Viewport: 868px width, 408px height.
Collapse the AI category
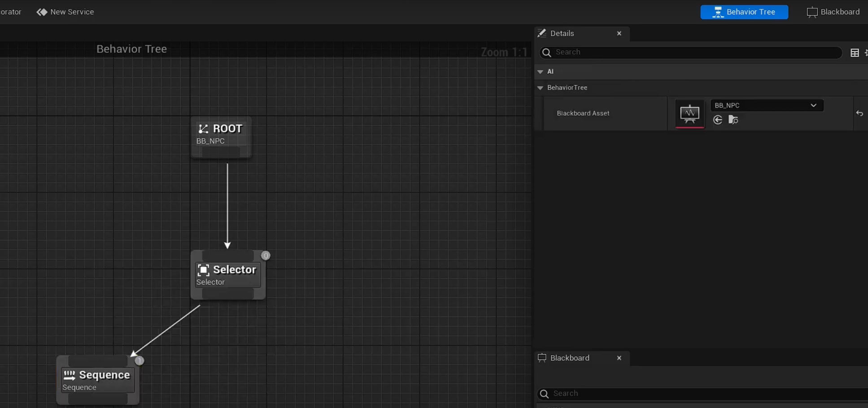tap(540, 72)
